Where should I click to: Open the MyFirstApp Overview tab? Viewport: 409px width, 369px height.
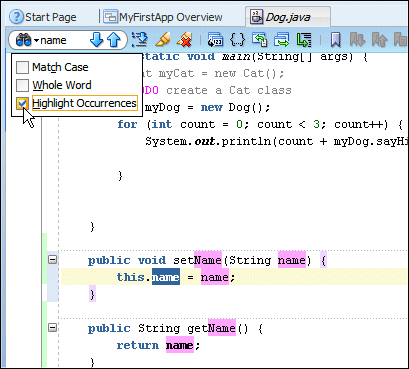pyautogui.click(x=163, y=17)
